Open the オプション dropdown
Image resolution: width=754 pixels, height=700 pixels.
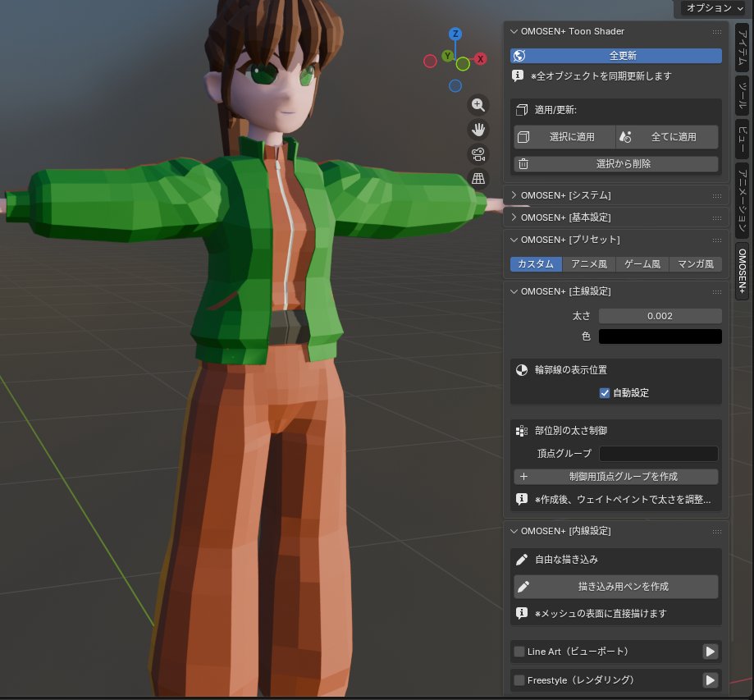pyautogui.click(x=715, y=8)
